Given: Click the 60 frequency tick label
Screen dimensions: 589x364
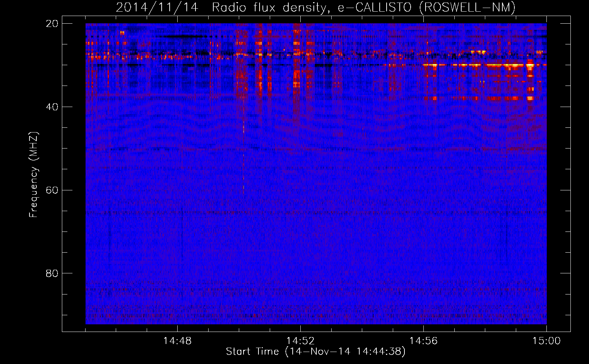Looking at the screenshot, I should pyautogui.click(x=52, y=190).
